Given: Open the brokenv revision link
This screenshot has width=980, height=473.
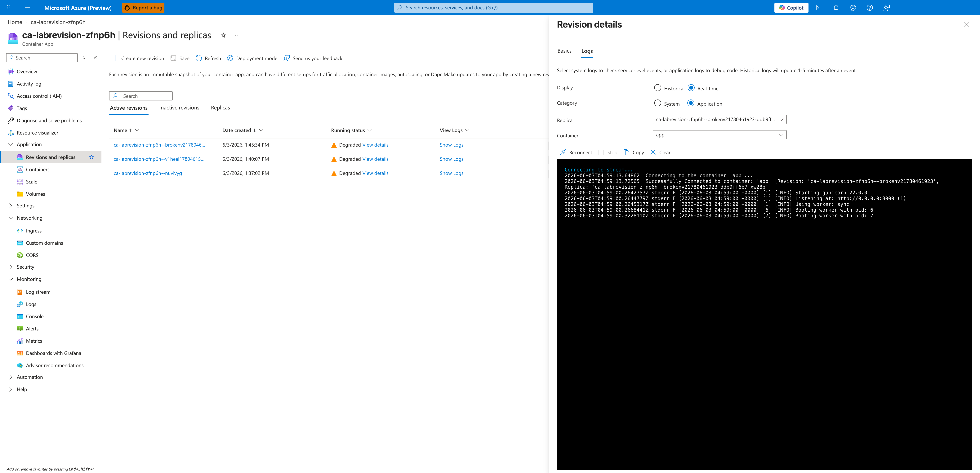Looking at the screenshot, I should pos(159,145).
